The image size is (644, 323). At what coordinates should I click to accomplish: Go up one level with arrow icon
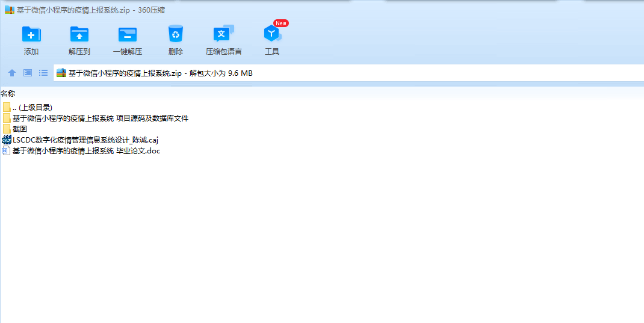[12, 73]
